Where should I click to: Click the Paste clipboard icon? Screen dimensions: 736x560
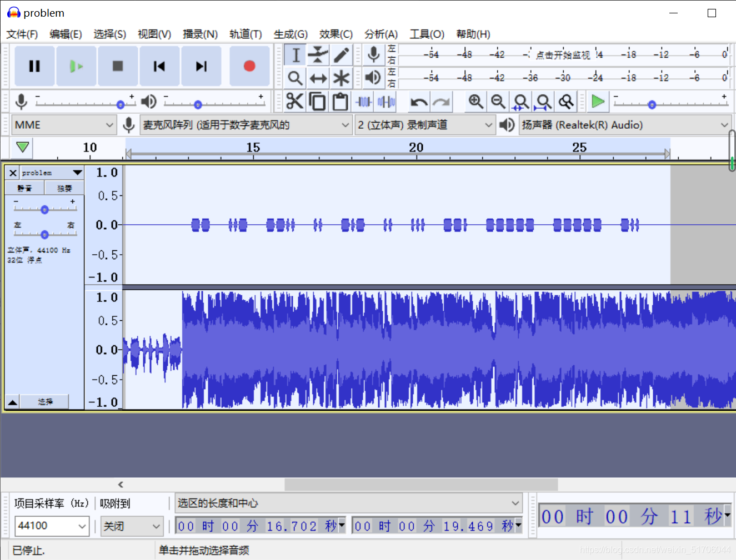(x=341, y=102)
